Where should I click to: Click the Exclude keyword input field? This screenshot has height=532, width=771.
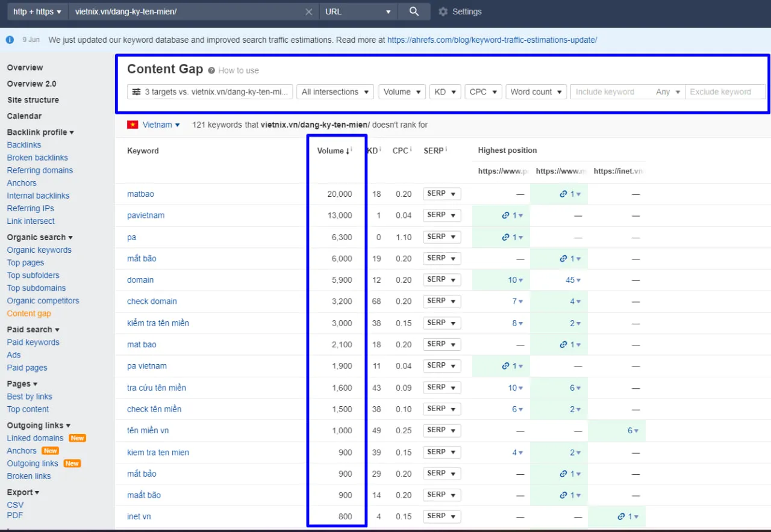tap(725, 91)
